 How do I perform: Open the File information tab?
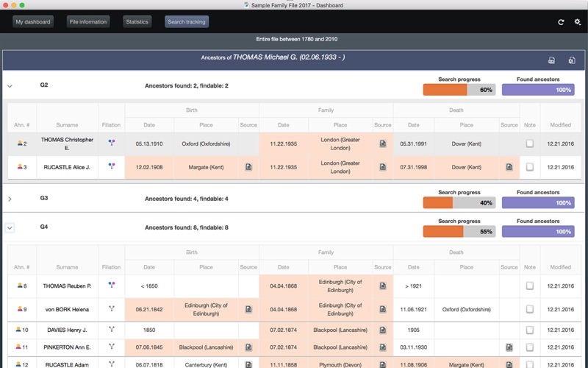pos(88,22)
